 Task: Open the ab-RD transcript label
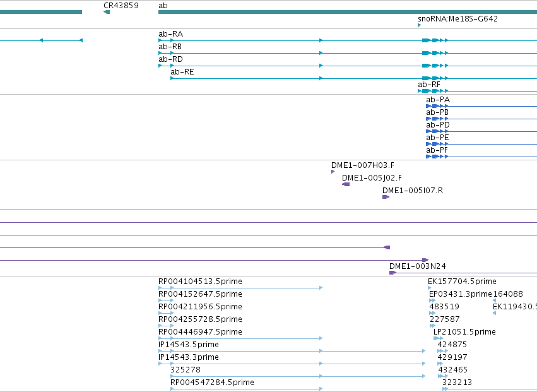tap(170, 59)
